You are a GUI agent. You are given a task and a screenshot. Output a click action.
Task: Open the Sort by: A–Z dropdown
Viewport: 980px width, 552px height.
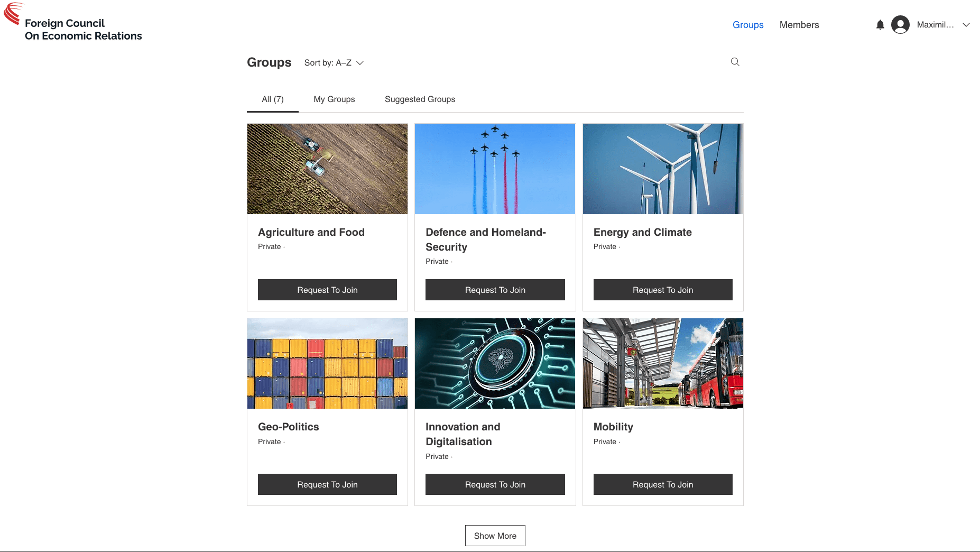(x=334, y=62)
